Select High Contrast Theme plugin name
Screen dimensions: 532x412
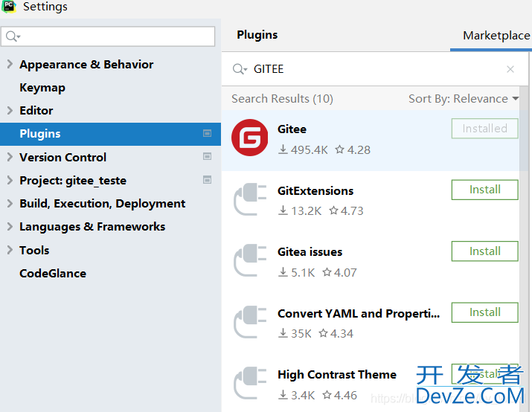(x=337, y=375)
